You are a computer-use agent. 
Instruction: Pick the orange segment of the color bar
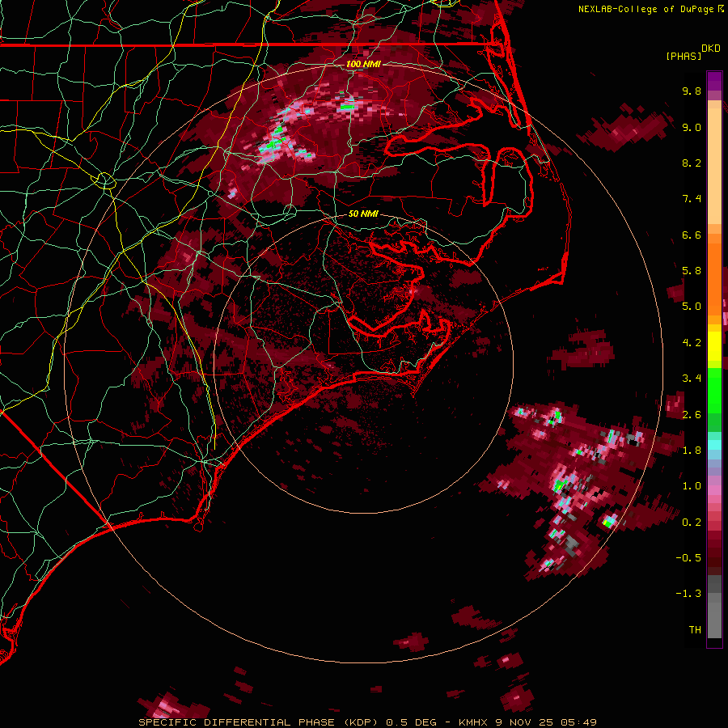(x=714, y=274)
